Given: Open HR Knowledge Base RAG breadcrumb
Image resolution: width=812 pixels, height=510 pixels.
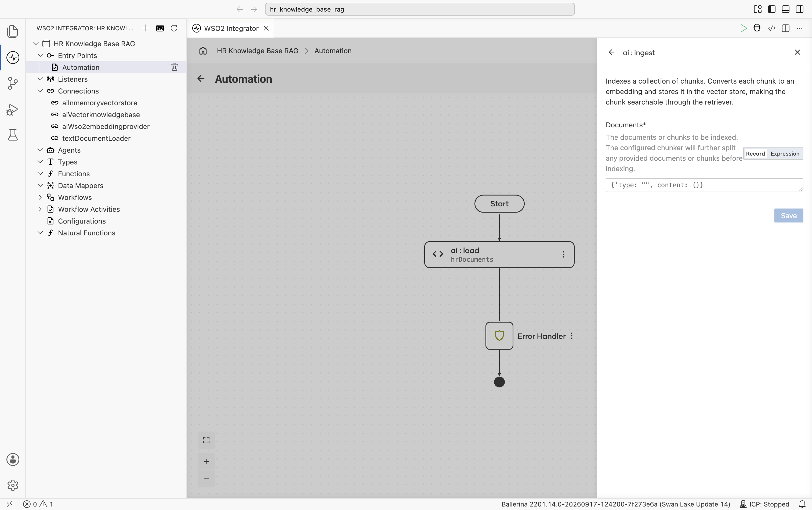Looking at the screenshot, I should 258,51.
